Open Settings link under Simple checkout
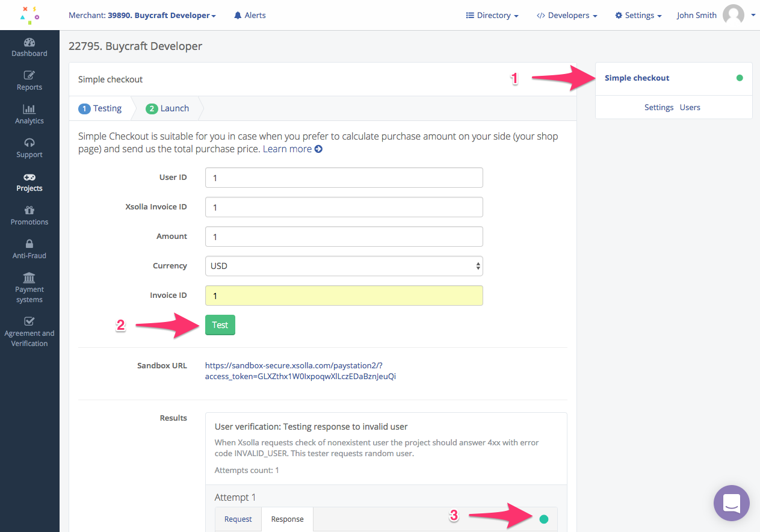Image resolution: width=760 pixels, height=532 pixels. tap(659, 108)
